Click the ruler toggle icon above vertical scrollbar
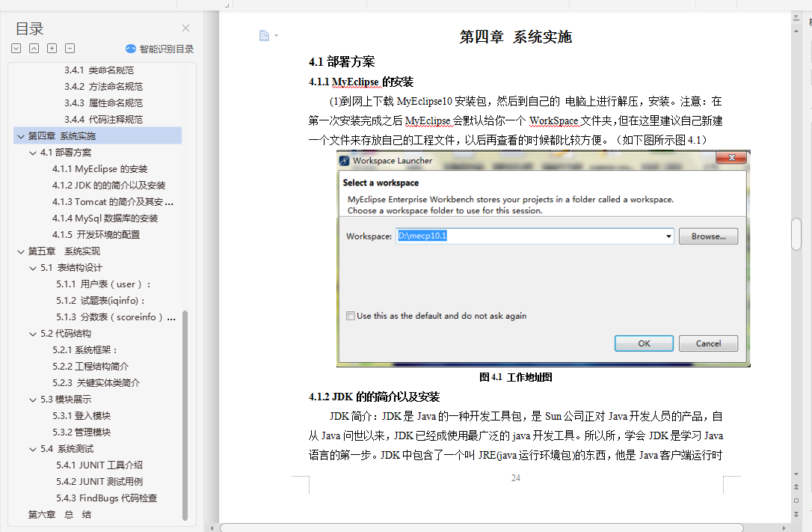The width and height of the screenshot is (812, 532). [796, 19]
